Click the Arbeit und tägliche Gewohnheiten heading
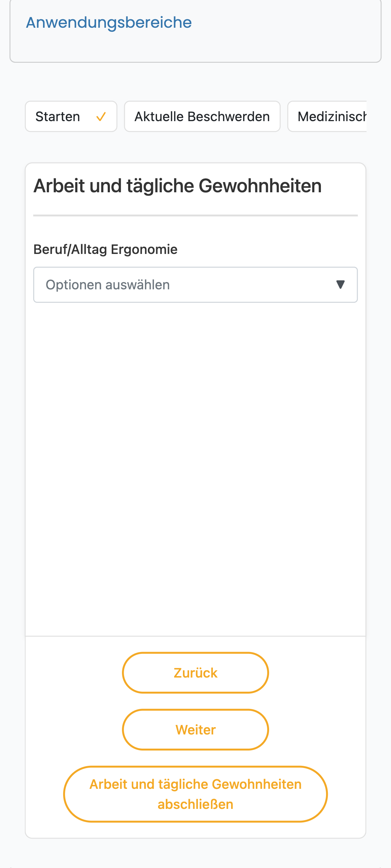This screenshot has width=391, height=868. click(x=177, y=186)
